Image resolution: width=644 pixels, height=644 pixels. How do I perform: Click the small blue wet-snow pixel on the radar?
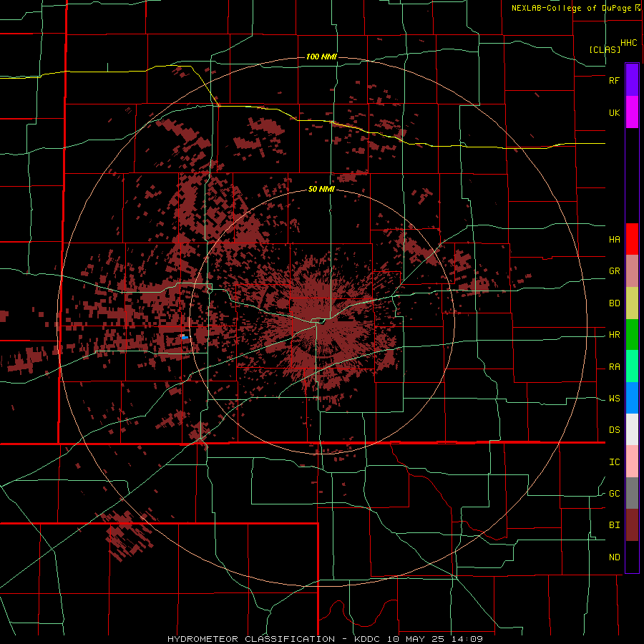[x=185, y=338]
